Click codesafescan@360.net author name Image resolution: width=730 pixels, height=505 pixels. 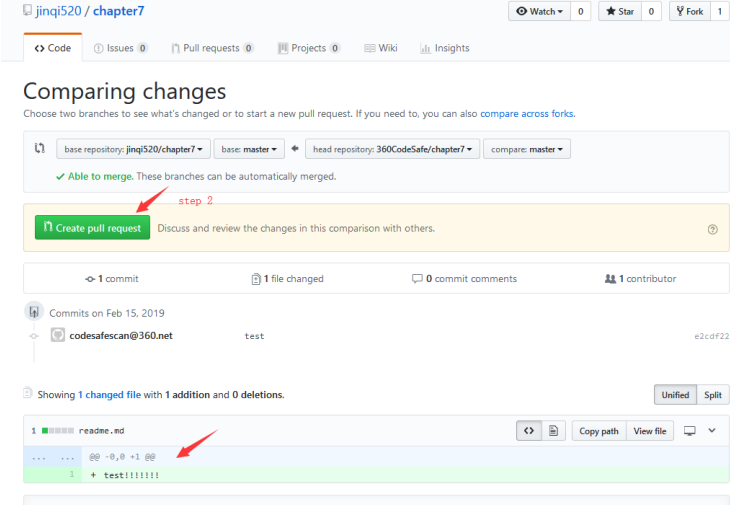[121, 336]
